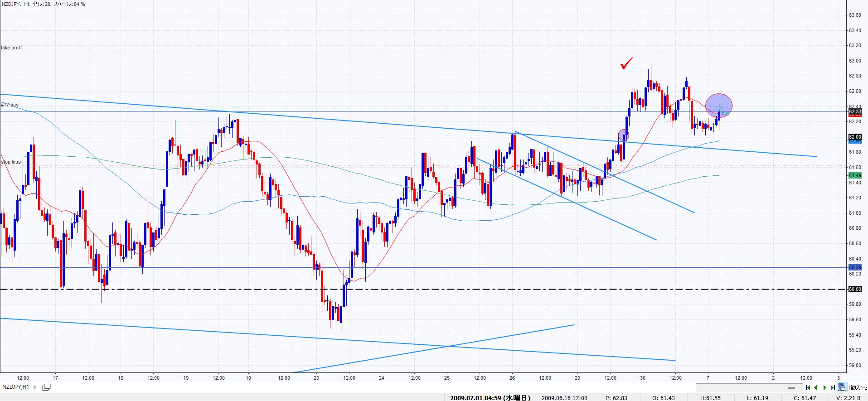The height and width of the screenshot is (401, 868).
Task: Click the 62.33 current price tag
Action: pos(854,111)
